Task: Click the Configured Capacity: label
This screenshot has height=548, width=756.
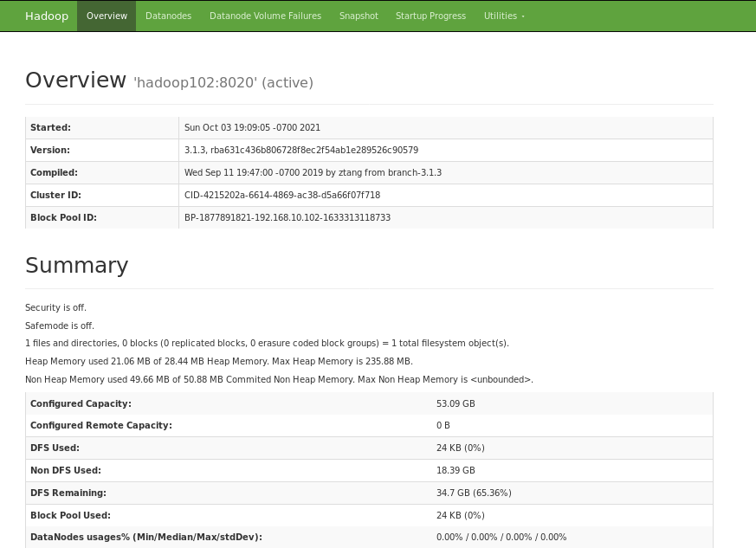Action: pos(81,404)
